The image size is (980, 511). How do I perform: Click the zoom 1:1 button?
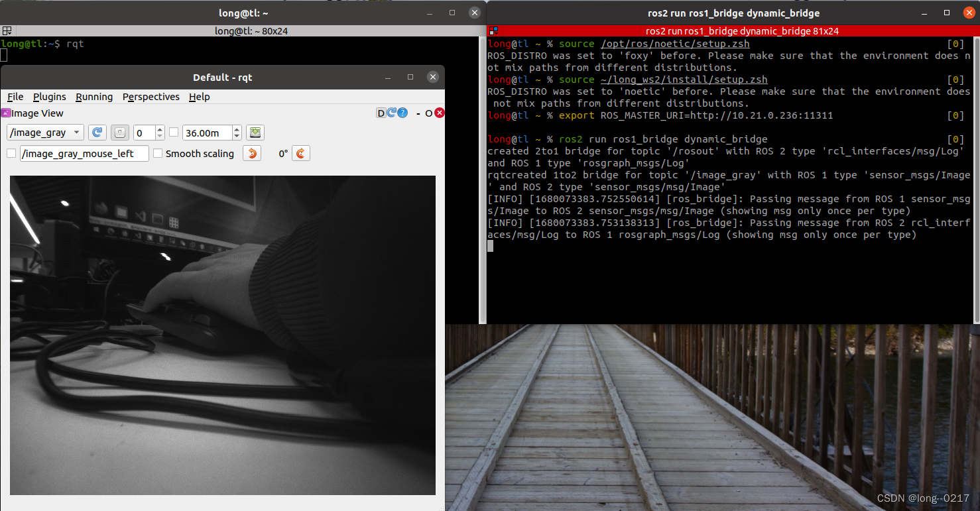click(119, 133)
